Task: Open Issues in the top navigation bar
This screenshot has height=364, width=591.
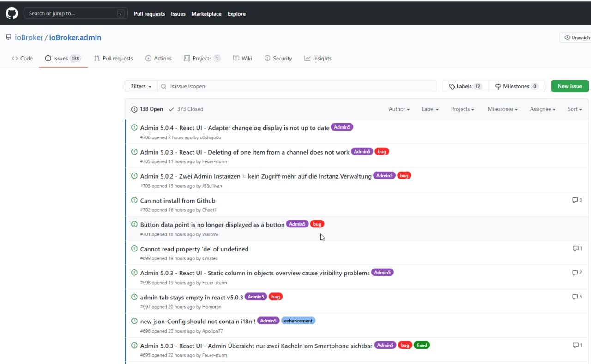Action: (178, 14)
